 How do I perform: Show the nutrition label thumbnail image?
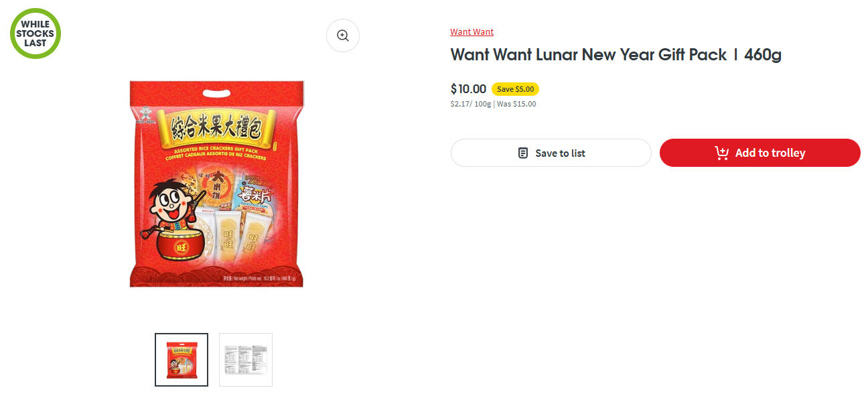(x=246, y=360)
